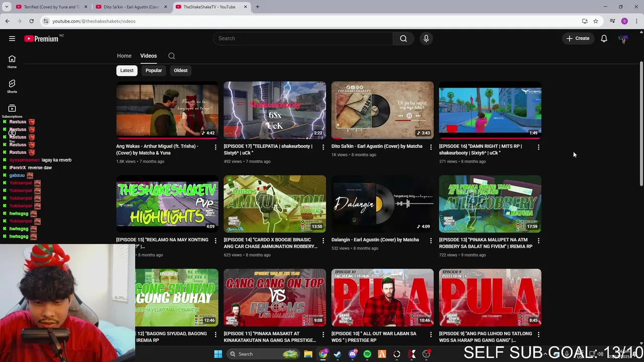Click the Create button
644x362 pixels.
click(x=578, y=39)
